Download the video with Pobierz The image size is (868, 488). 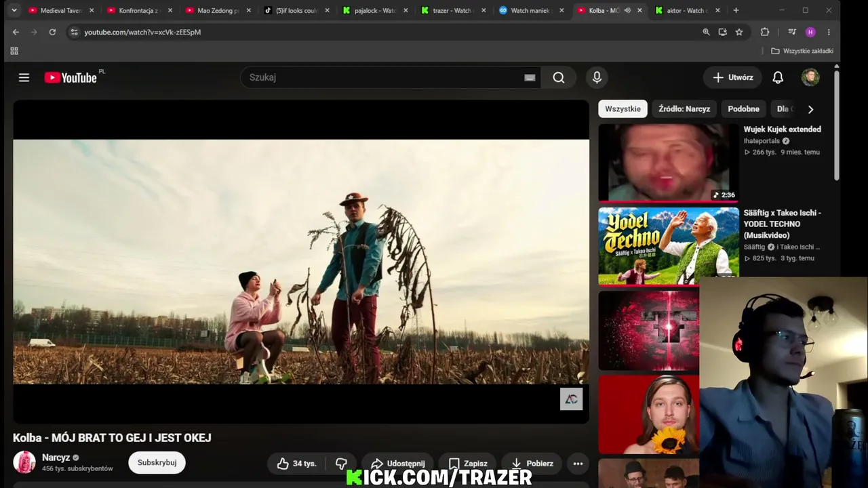pos(532,464)
